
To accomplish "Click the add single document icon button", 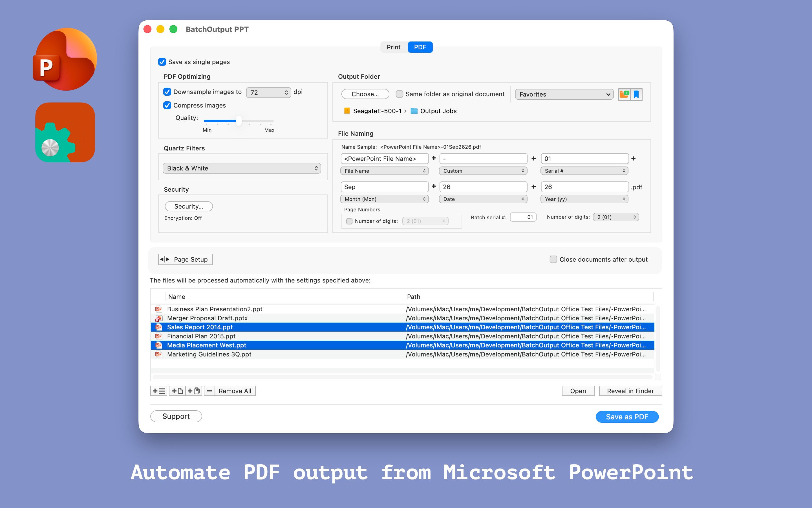I will tap(177, 391).
